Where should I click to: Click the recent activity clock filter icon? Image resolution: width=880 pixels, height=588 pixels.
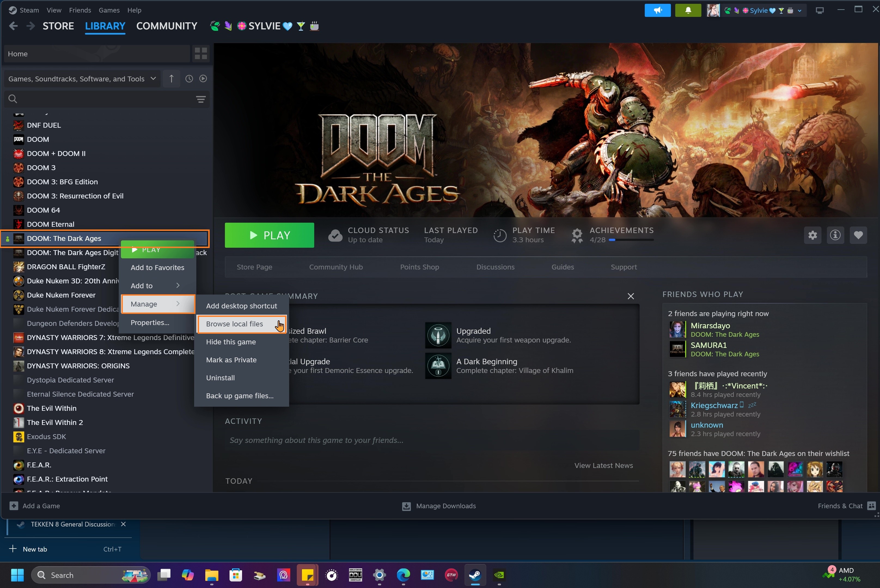click(x=189, y=79)
